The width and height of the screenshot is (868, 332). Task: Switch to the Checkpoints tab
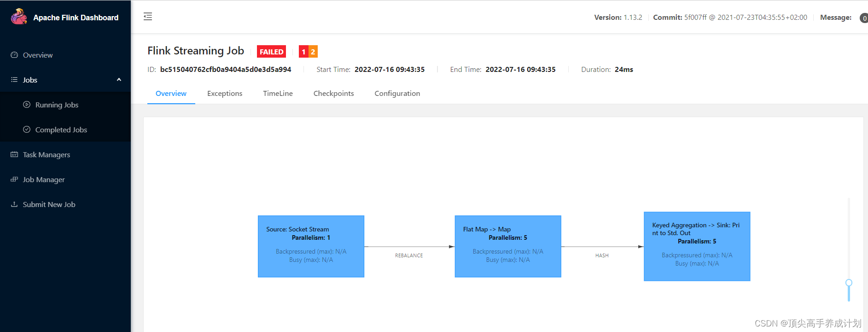[x=334, y=93]
